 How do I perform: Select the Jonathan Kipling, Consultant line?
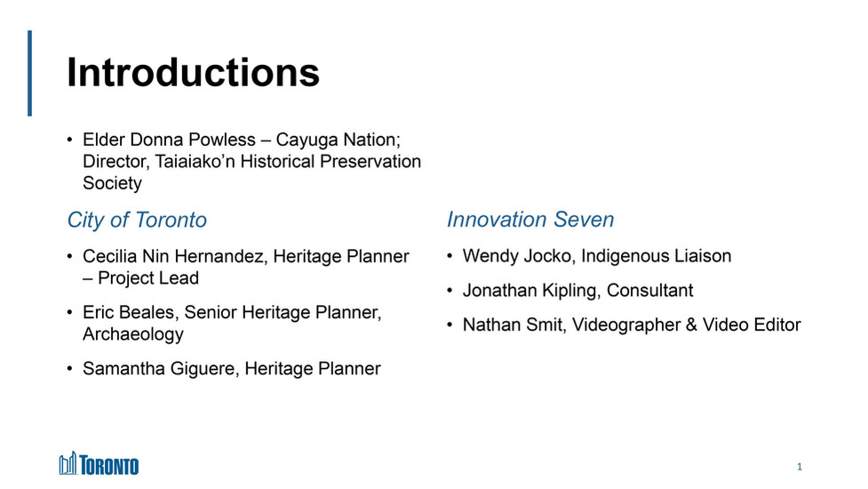pos(577,291)
